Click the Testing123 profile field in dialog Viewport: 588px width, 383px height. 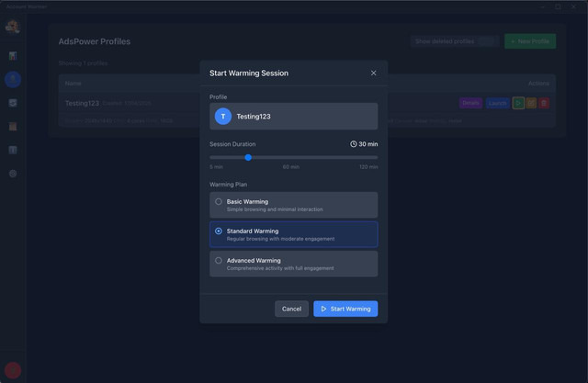[x=294, y=116]
